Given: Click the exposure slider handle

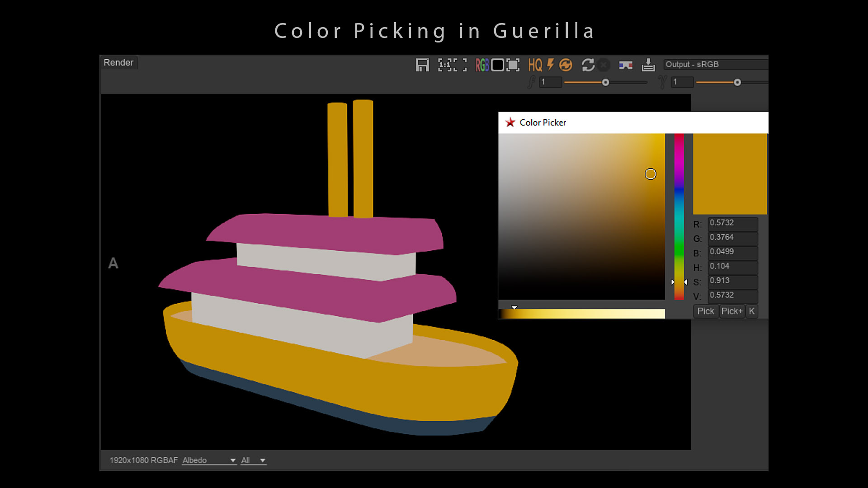Looking at the screenshot, I should tap(605, 82).
